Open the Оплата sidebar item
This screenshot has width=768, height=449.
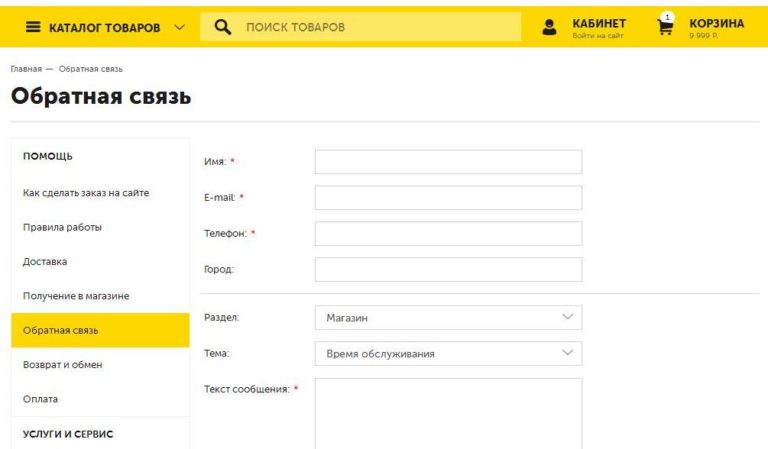point(40,399)
